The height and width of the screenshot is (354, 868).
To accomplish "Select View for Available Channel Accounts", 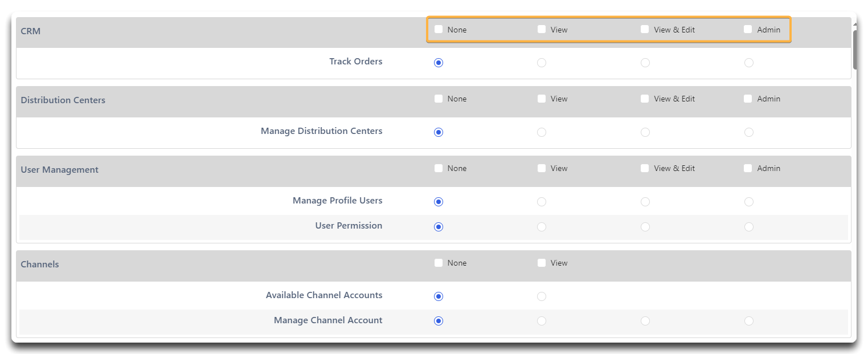I will coord(542,296).
